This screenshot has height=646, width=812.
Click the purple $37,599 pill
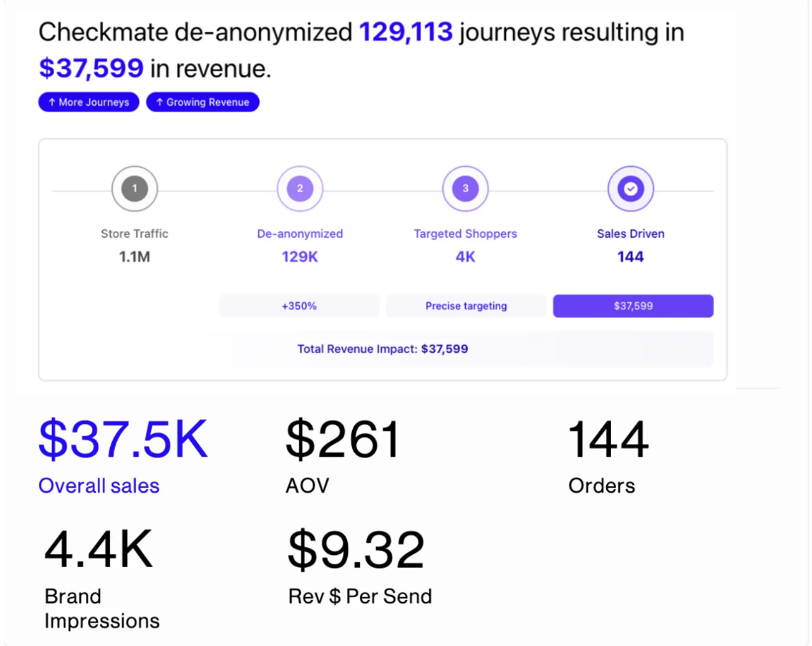pos(633,307)
